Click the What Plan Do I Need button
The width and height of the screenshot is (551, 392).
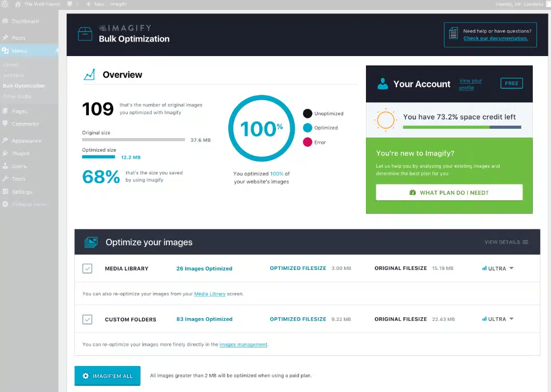[449, 192]
